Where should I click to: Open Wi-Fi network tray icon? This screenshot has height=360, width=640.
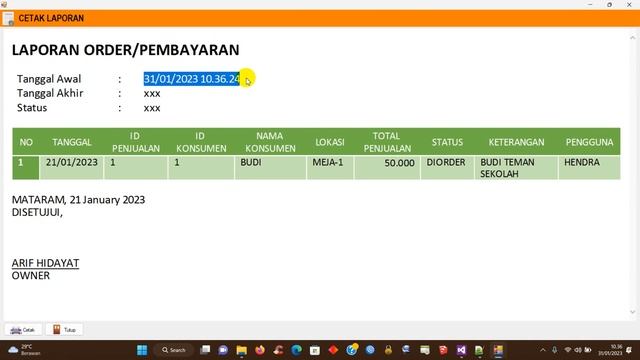pyautogui.click(x=568, y=350)
